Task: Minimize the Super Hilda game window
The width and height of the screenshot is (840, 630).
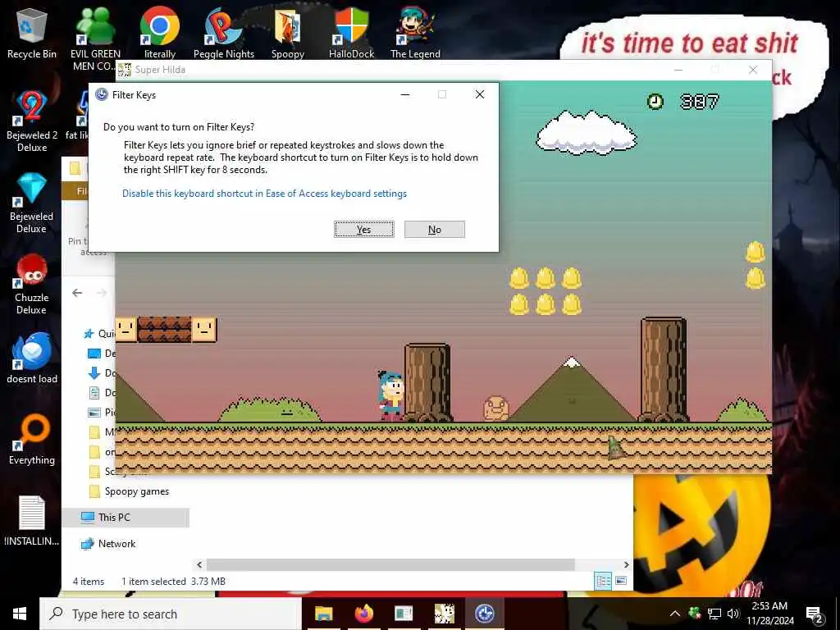Action: pos(678,70)
